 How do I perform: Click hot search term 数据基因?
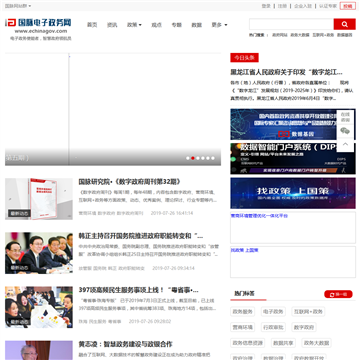(344, 35)
